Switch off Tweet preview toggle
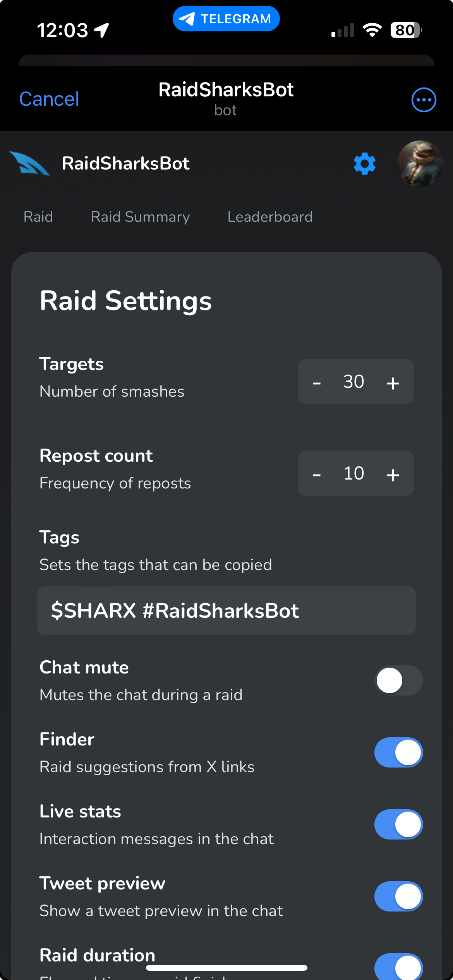Screen dimensions: 453x980 (398, 896)
